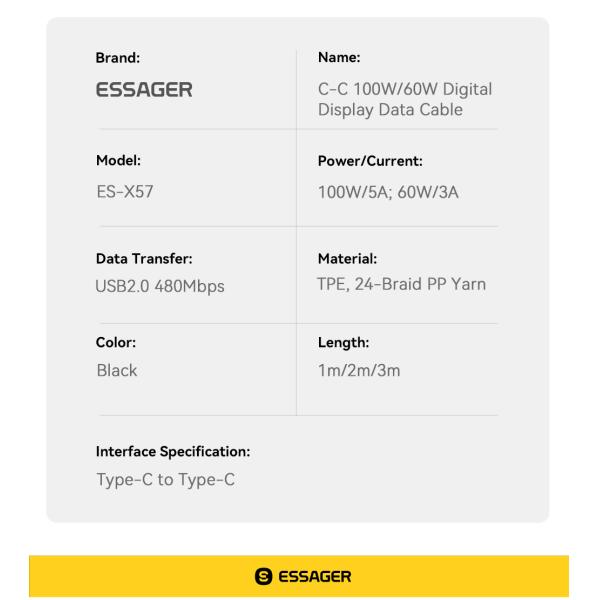Select the "Length:" label

(343, 341)
